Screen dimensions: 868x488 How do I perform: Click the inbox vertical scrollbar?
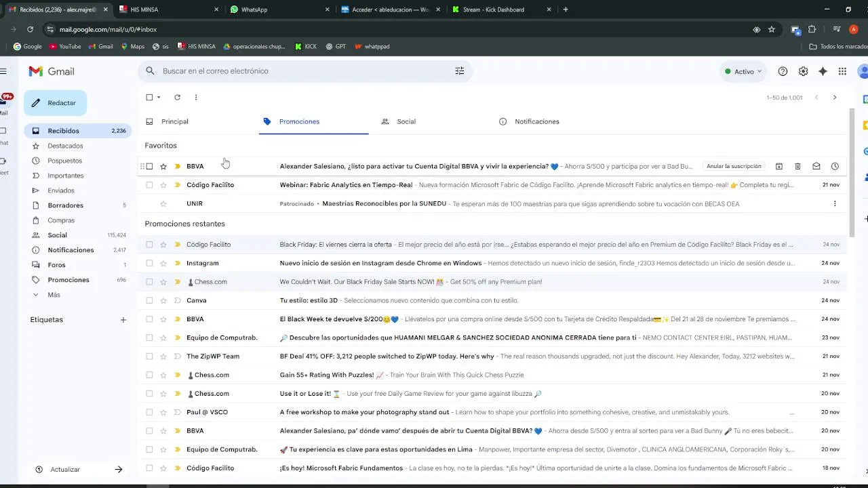coord(852,173)
